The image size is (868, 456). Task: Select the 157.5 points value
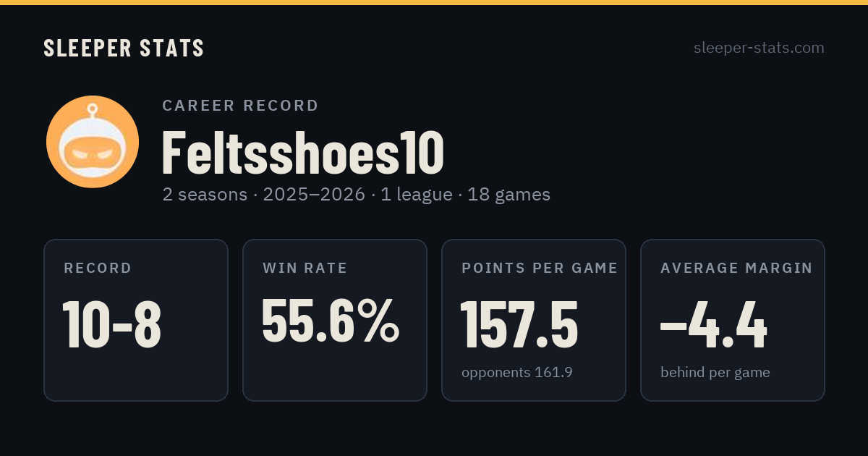point(519,324)
